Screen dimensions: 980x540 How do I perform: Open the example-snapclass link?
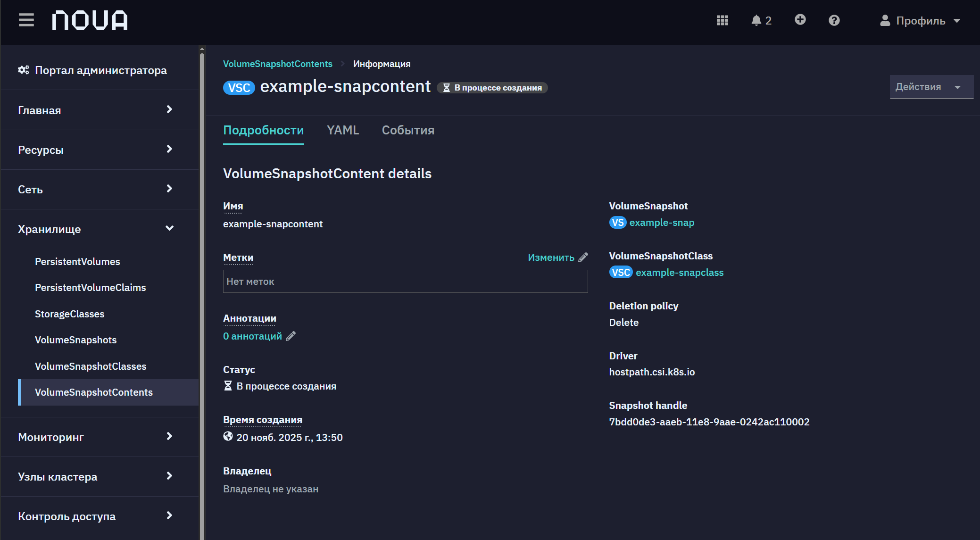tap(680, 272)
